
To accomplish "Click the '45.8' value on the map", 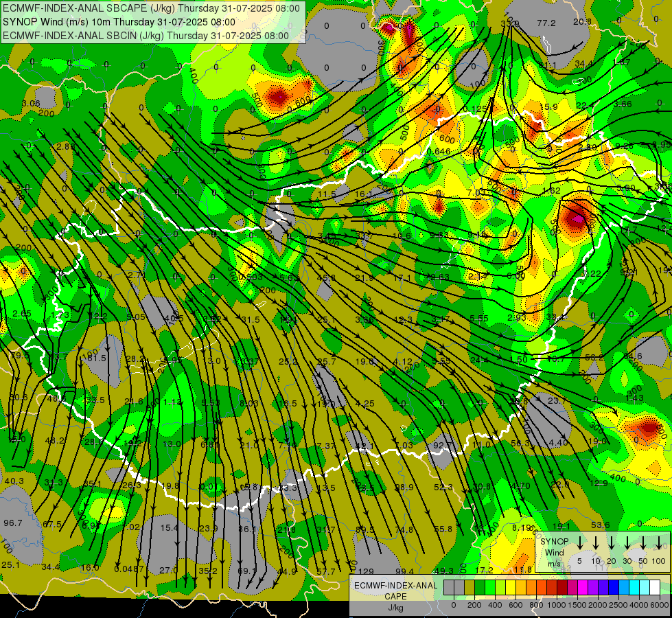I will point(326,278).
